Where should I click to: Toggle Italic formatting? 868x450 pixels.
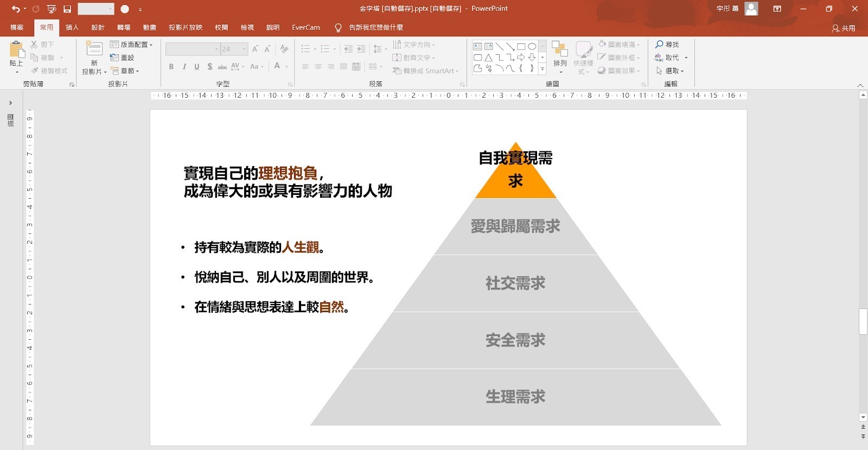click(184, 66)
